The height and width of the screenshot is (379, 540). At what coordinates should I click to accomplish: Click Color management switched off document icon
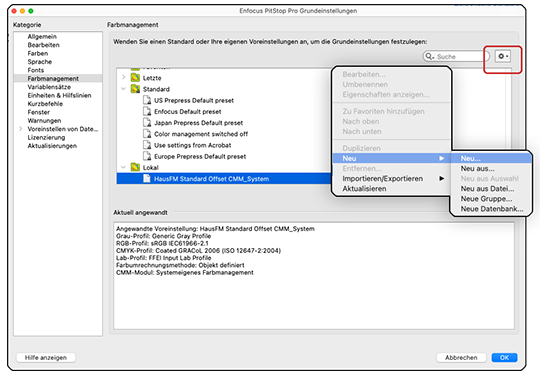point(147,134)
